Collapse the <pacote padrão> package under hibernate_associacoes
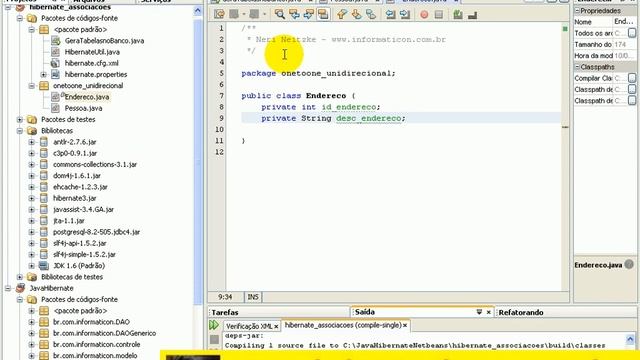This screenshot has height=360, width=640. point(31,30)
